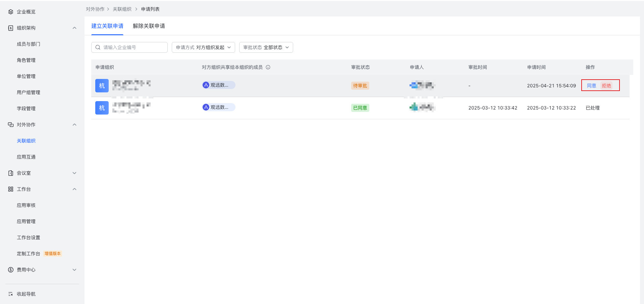
Task: Open the 审批状态 dropdown filter
Action: (266, 47)
